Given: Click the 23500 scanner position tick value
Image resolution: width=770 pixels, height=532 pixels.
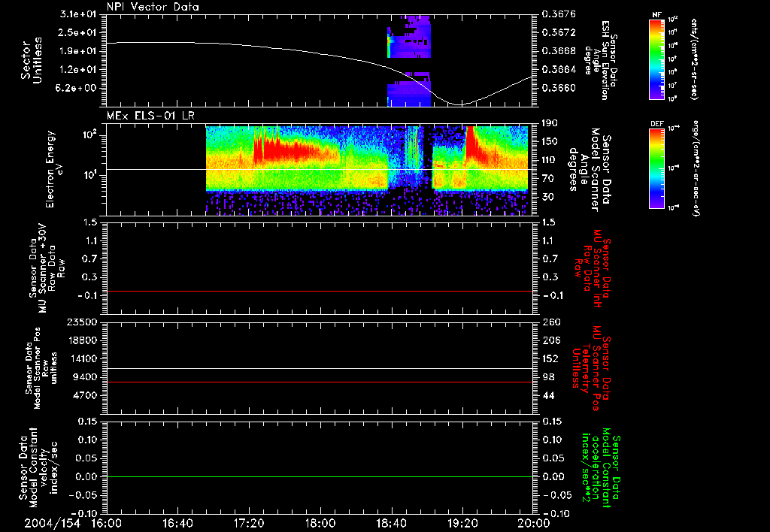Looking at the screenshot, I should click(82, 322).
